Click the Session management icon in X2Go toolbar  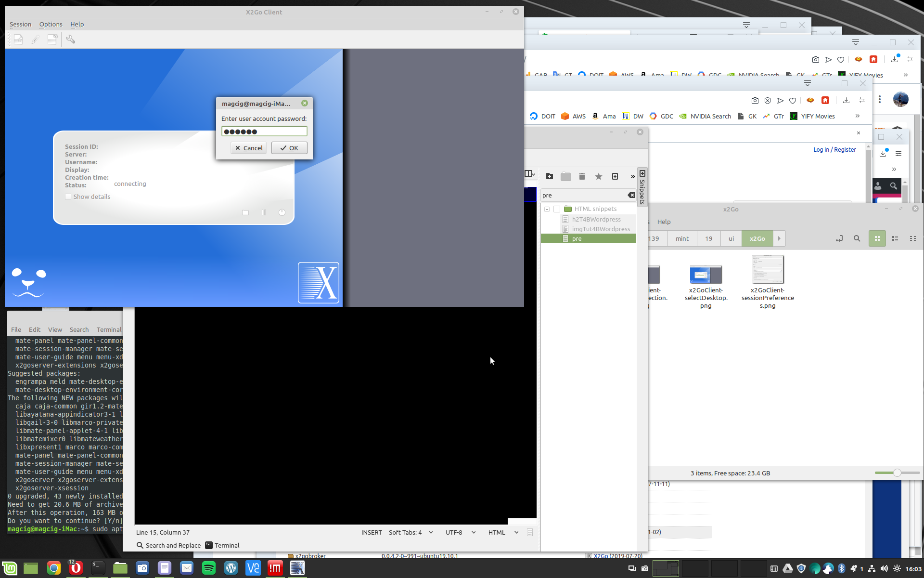pos(52,39)
